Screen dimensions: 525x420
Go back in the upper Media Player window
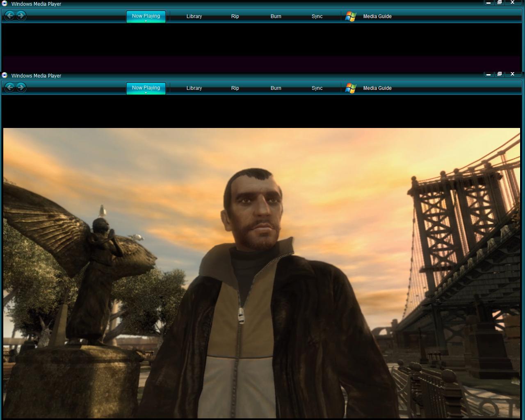coord(10,16)
